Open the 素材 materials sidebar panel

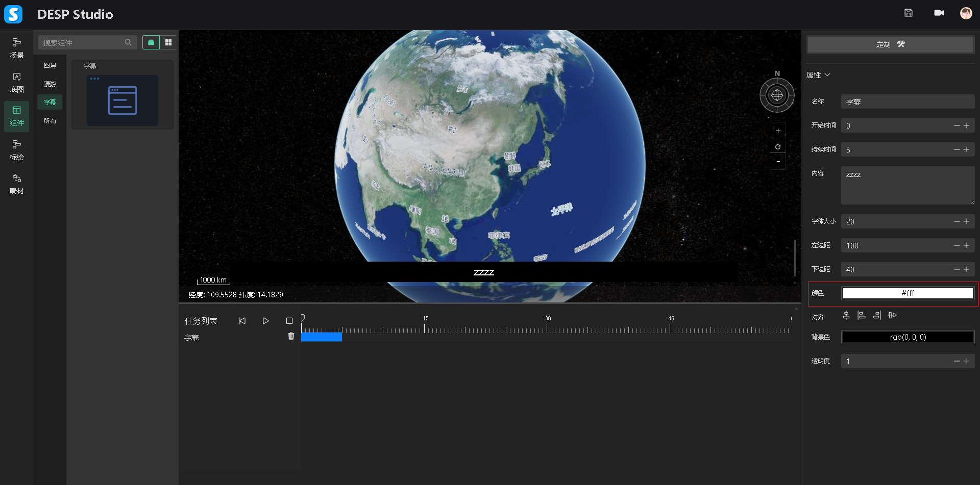point(16,184)
